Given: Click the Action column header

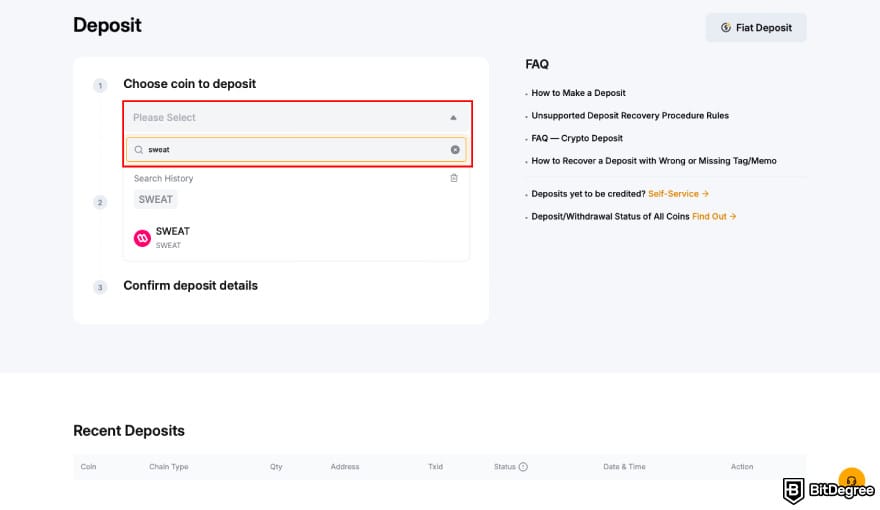Looking at the screenshot, I should coord(742,467).
